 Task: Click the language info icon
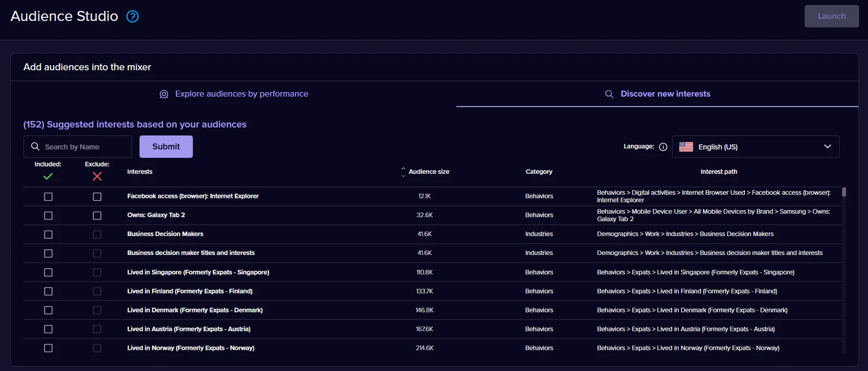(x=663, y=147)
